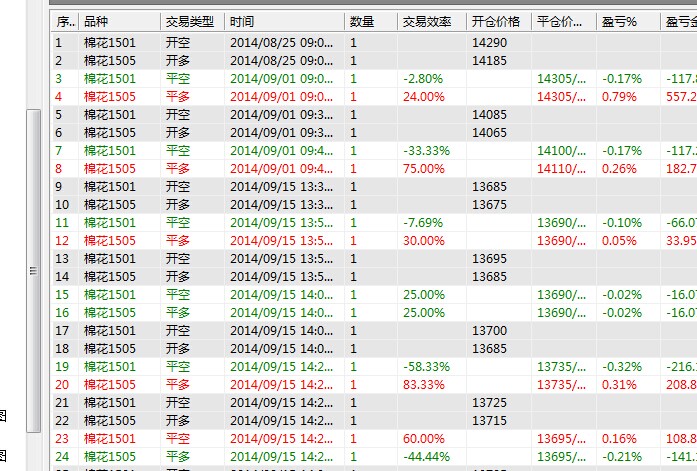
Task: Click the 盈亏% column header
Action: click(x=628, y=21)
